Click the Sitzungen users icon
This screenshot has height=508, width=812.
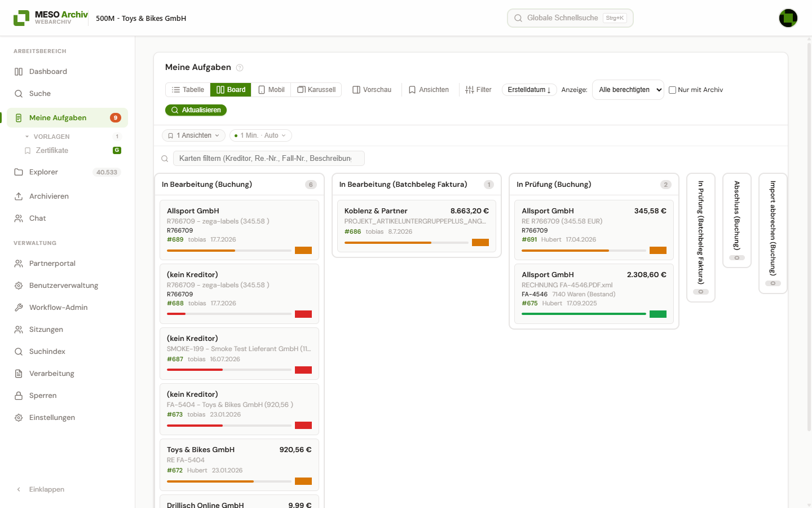tap(19, 330)
